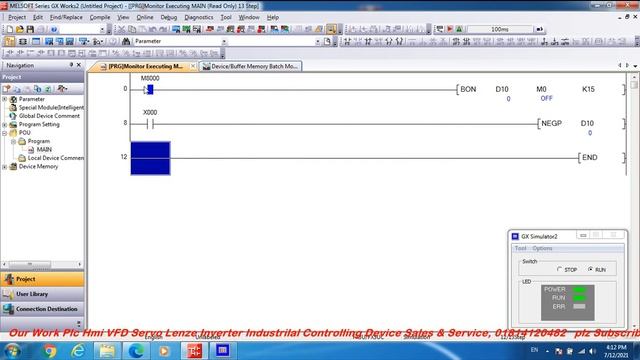Expand Parameter tree node

(4, 99)
